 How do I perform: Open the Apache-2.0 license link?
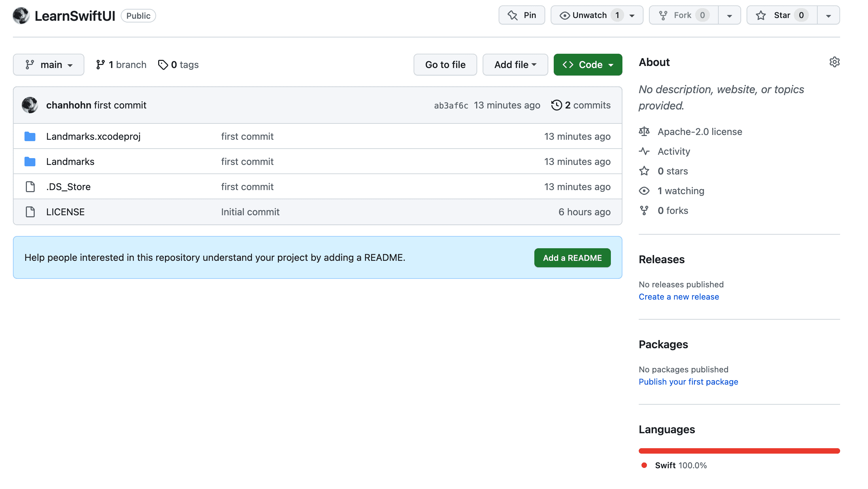coord(700,132)
